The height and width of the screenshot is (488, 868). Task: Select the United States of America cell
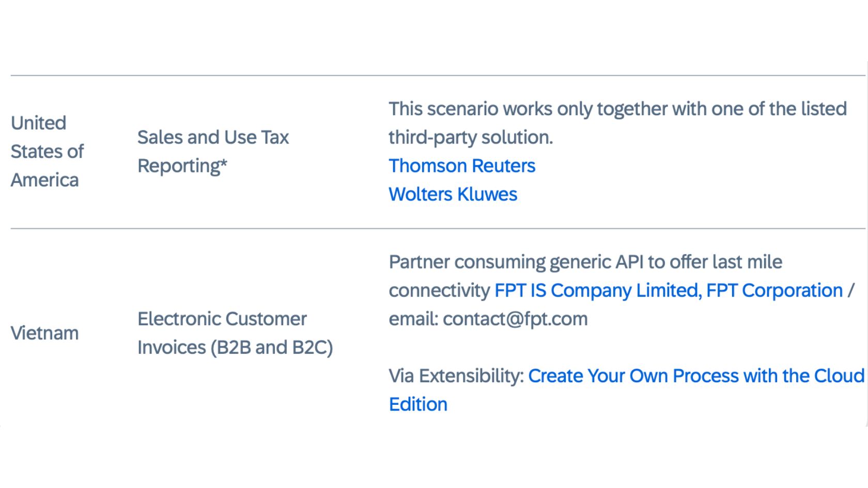tap(47, 151)
